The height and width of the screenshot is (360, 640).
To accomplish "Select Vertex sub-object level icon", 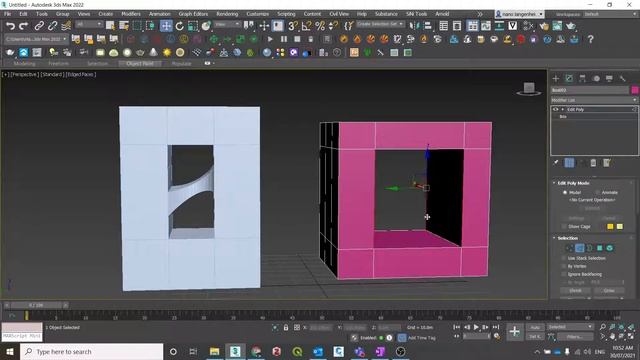I will (570, 248).
